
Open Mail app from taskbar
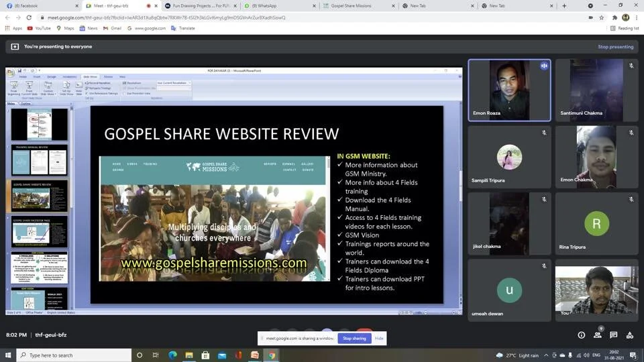222,355
